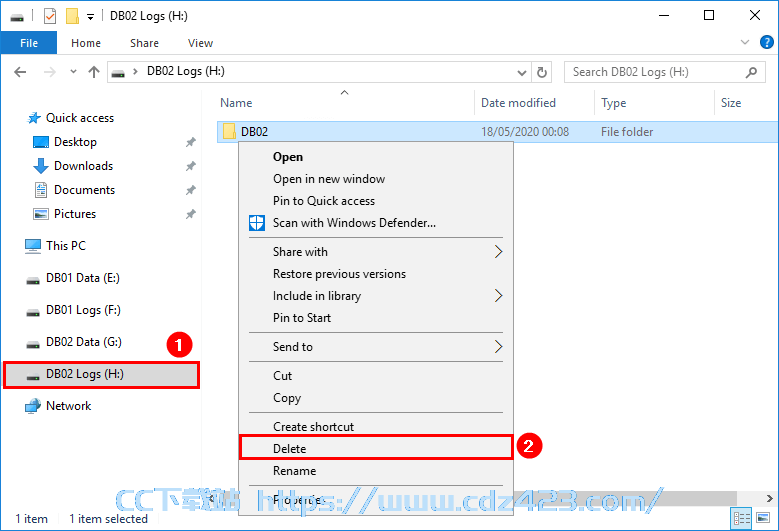Screen dimensions: 779x531
Task: Switch to the Home ribbon tab
Action: (x=86, y=43)
